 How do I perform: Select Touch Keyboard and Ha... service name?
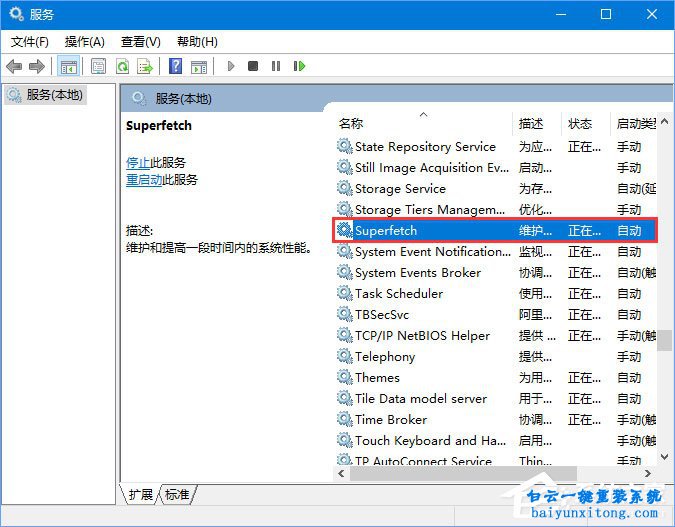pos(430,440)
